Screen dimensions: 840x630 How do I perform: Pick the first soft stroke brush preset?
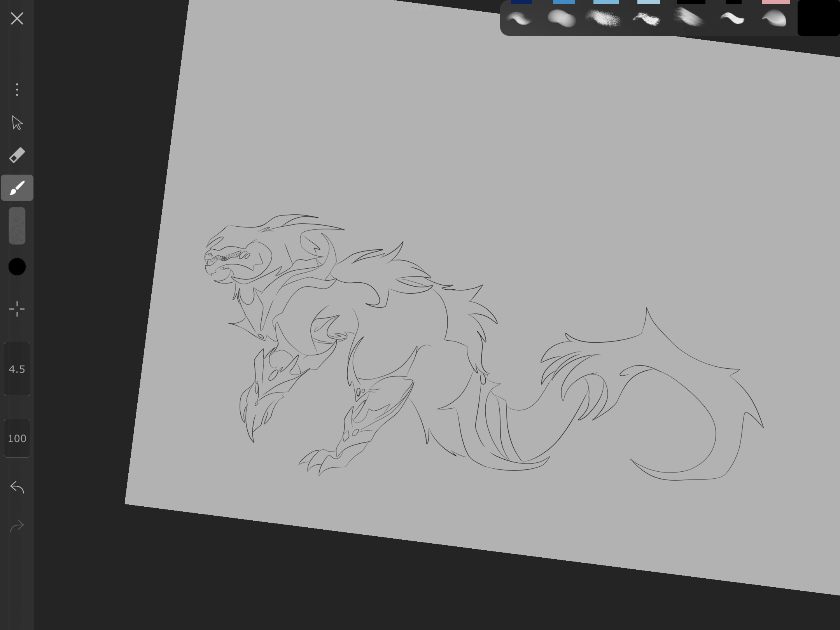pos(520,19)
